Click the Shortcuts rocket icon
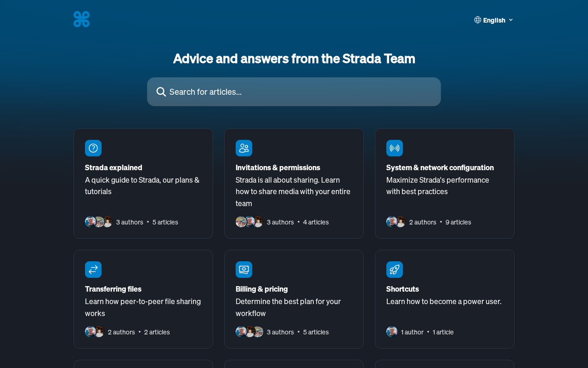 [x=395, y=270]
